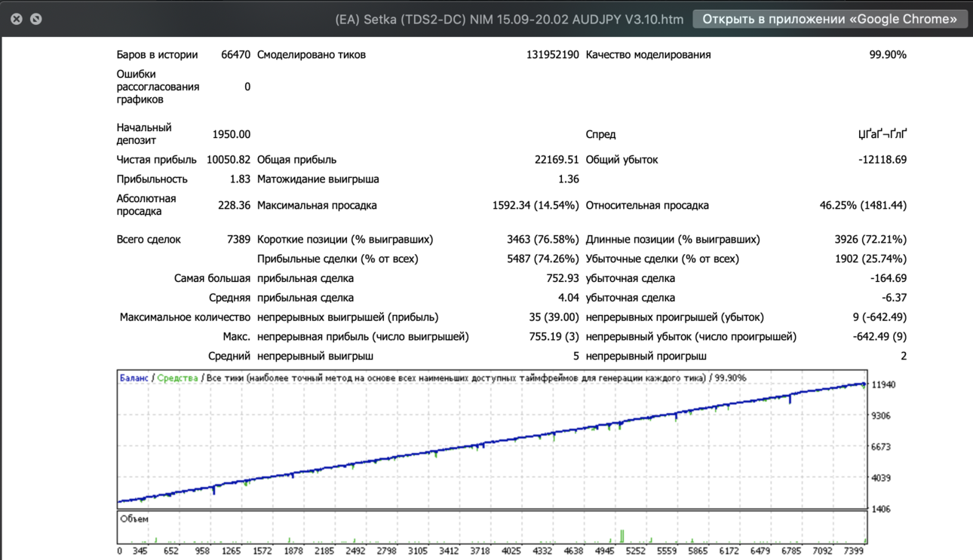The height and width of the screenshot is (560, 973).
Task: Select the blue Баланс legend label
Action: tap(134, 378)
